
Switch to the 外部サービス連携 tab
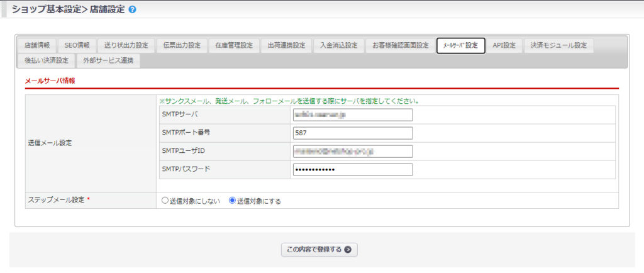(x=108, y=60)
